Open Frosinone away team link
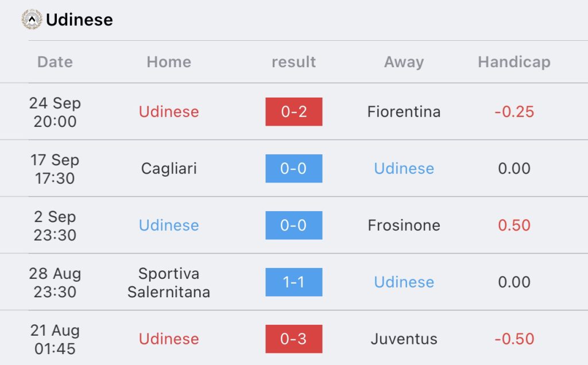 [x=404, y=225]
